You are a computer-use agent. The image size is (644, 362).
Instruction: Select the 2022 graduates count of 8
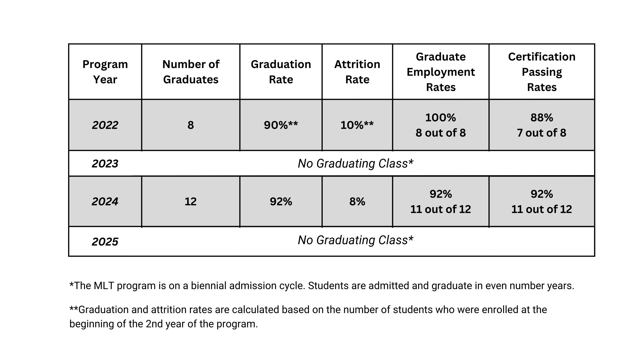pyautogui.click(x=191, y=125)
